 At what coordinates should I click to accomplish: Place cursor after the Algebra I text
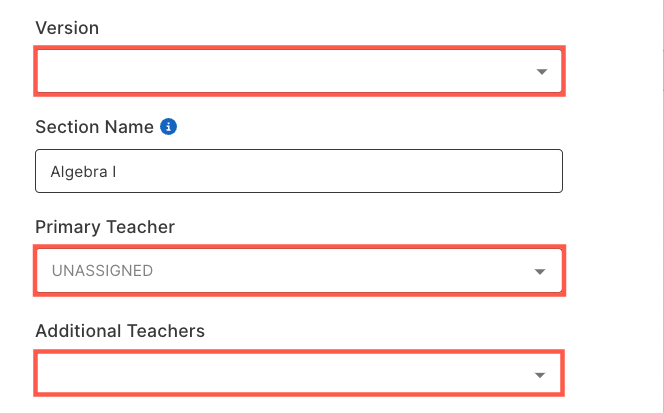coord(118,172)
